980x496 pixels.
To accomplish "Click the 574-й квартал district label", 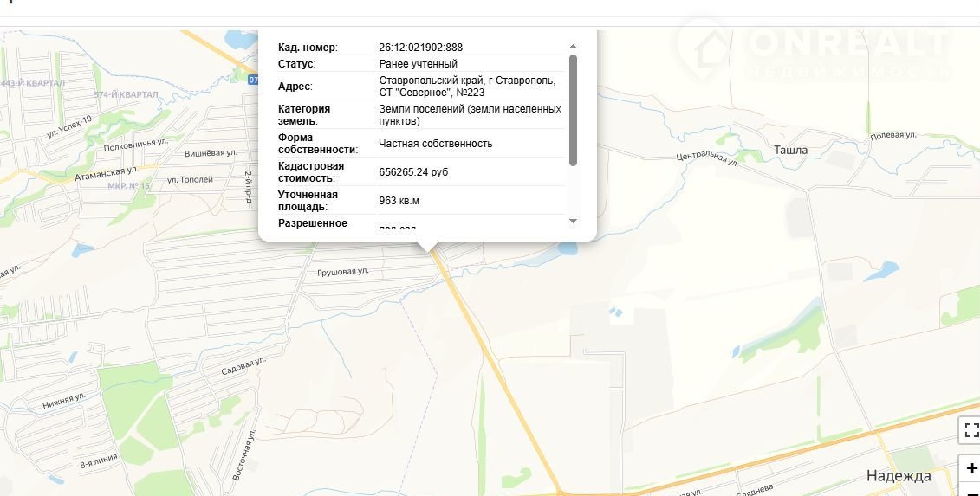I will [x=128, y=95].
